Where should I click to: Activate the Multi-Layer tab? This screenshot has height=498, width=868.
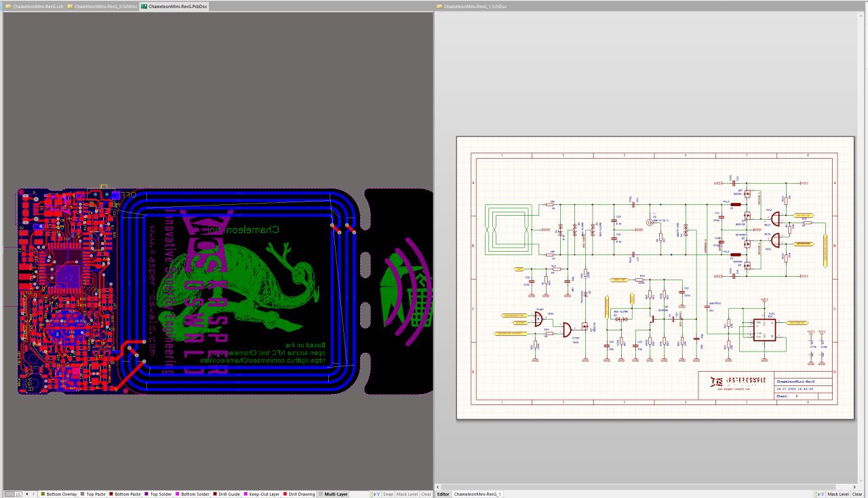click(333, 494)
